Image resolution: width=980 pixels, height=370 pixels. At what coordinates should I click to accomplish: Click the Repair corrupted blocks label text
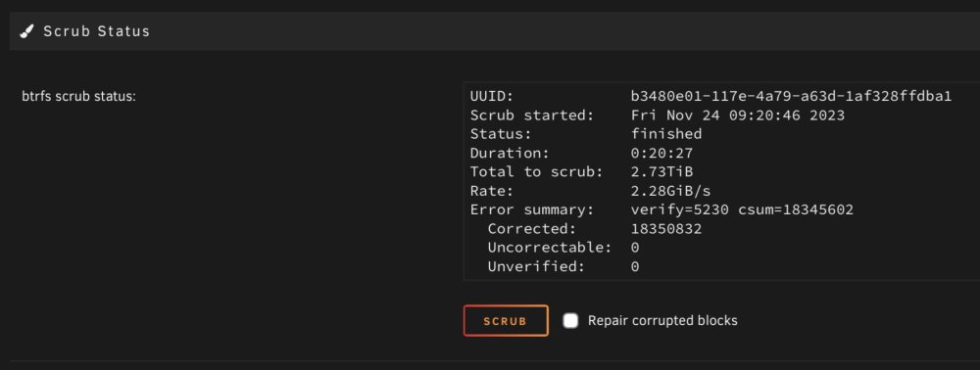pos(662,321)
